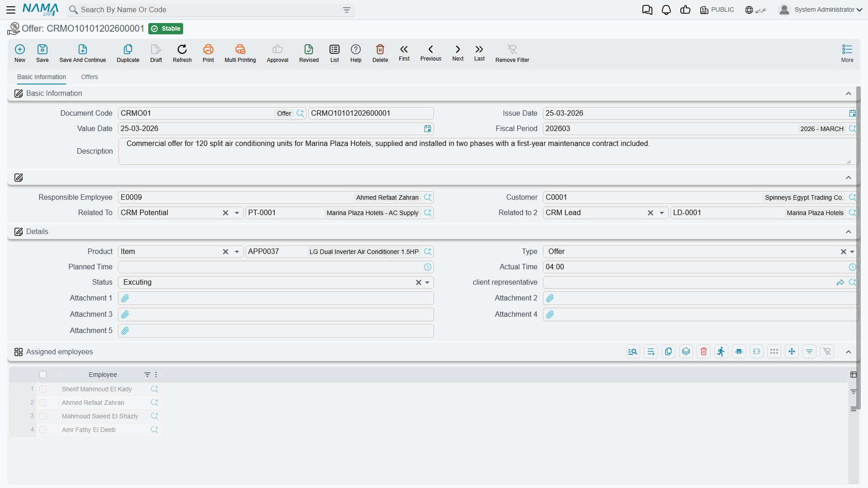Open the search filter options icon
This screenshot has height=488, width=868.
(x=347, y=10)
